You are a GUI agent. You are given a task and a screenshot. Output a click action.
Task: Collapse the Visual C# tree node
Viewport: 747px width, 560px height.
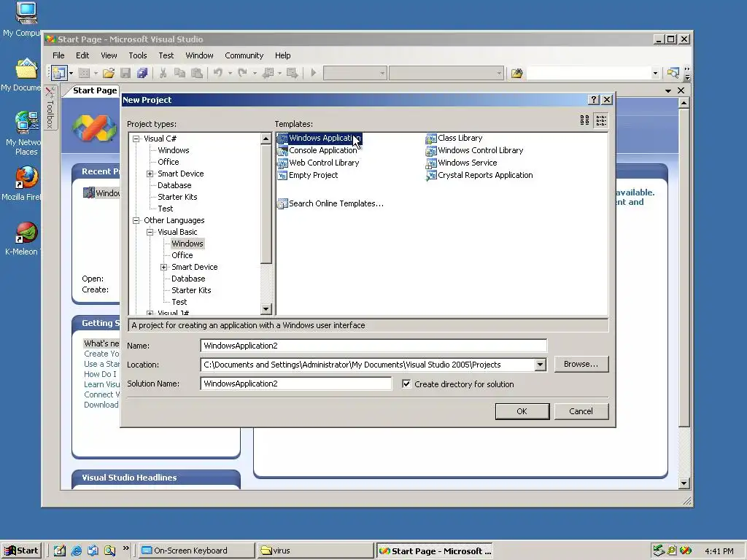coord(136,139)
